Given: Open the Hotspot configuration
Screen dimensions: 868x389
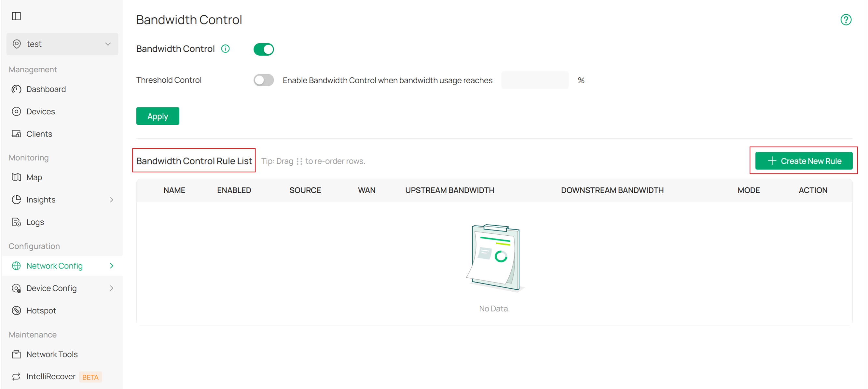Looking at the screenshot, I should [x=41, y=311].
